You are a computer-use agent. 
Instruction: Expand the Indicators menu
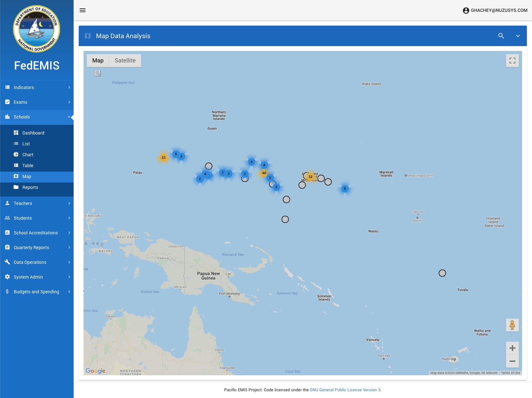(37, 87)
